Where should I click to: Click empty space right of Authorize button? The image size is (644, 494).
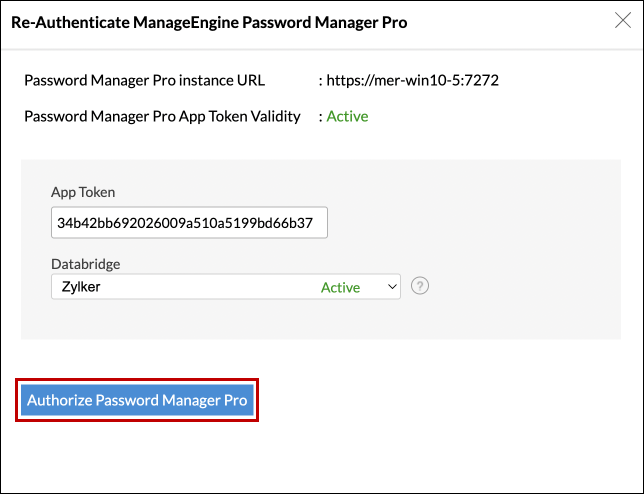pyautogui.click(x=450, y=400)
